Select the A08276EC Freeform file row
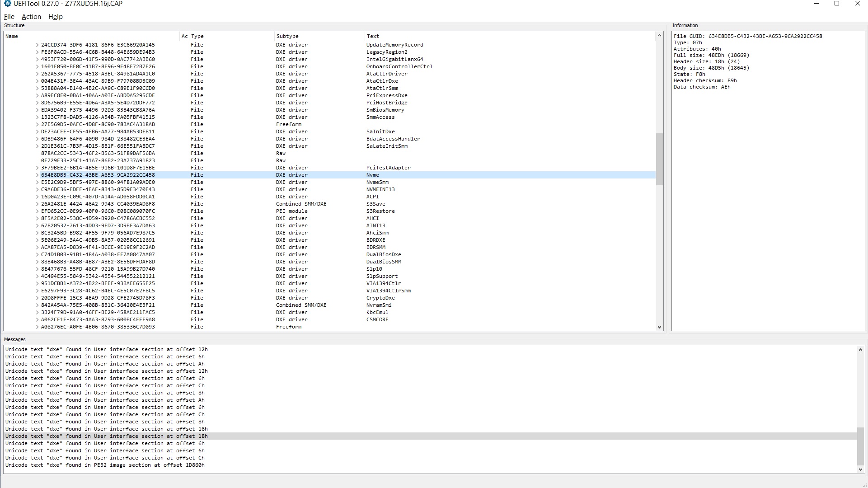Screen dimensions: 868x488 coord(330,327)
